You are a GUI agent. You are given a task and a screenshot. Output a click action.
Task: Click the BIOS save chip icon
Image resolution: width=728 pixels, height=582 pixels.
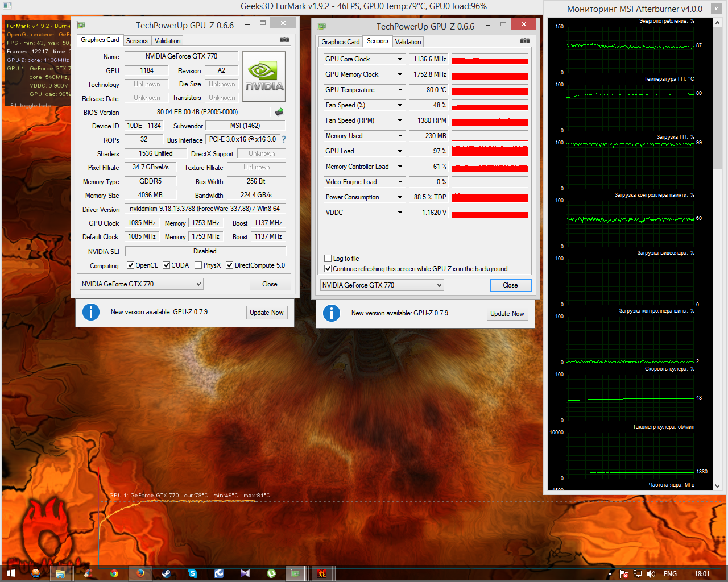279,112
